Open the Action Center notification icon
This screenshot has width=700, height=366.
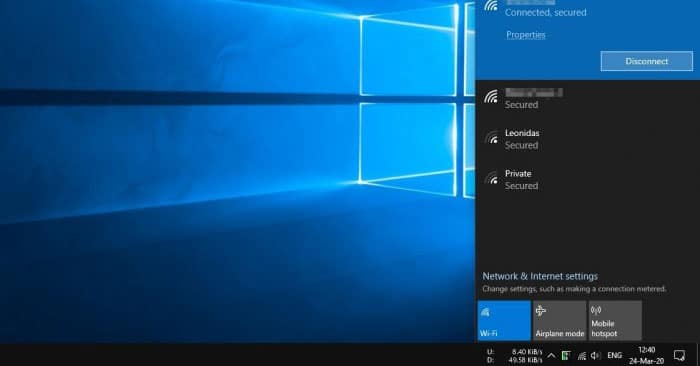coord(679,355)
